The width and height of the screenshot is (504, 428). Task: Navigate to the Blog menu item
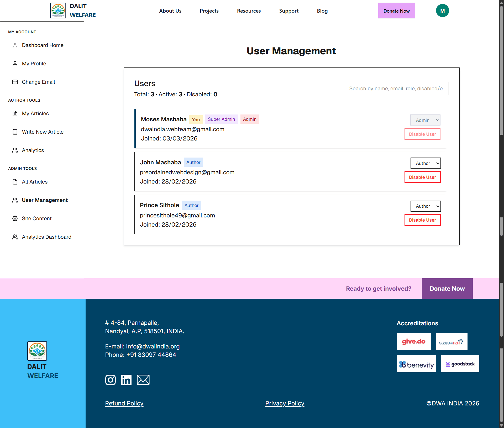(322, 11)
